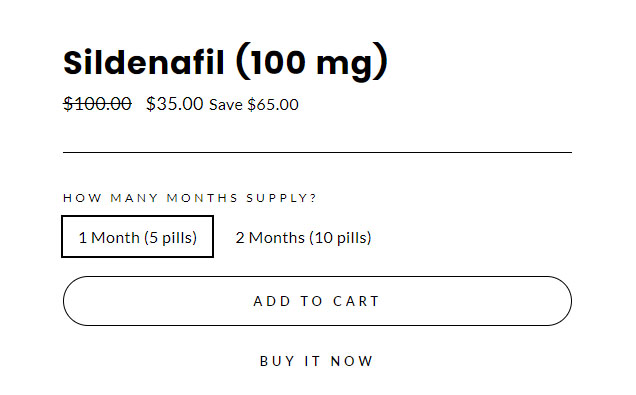Click the crossed-out $100.00 original price
Image resolution: width=636 pixels, height=395 pixels.
[x=97, y=104]
